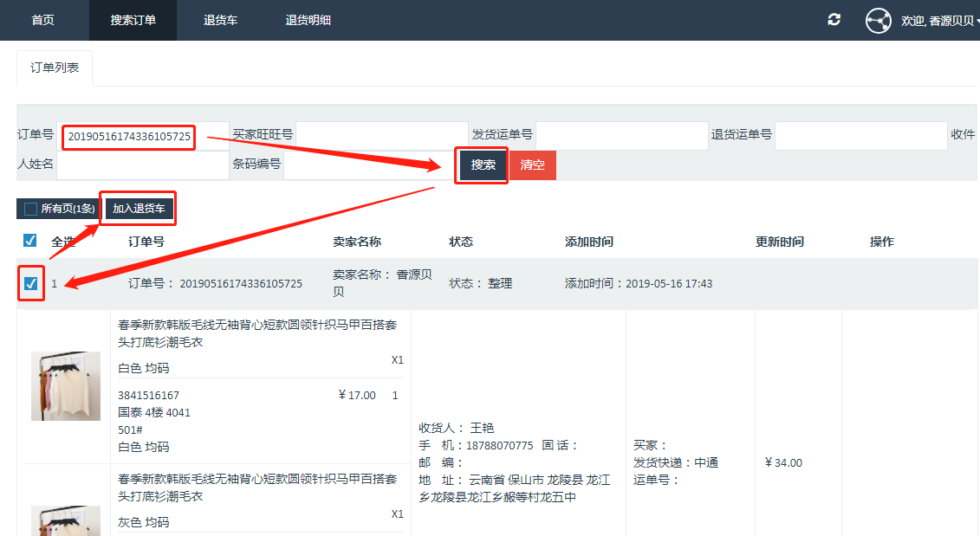This screenshot has width=980, height=536.
Task: Focus the 收件人姓名 input field
Action: coord(143,165)
